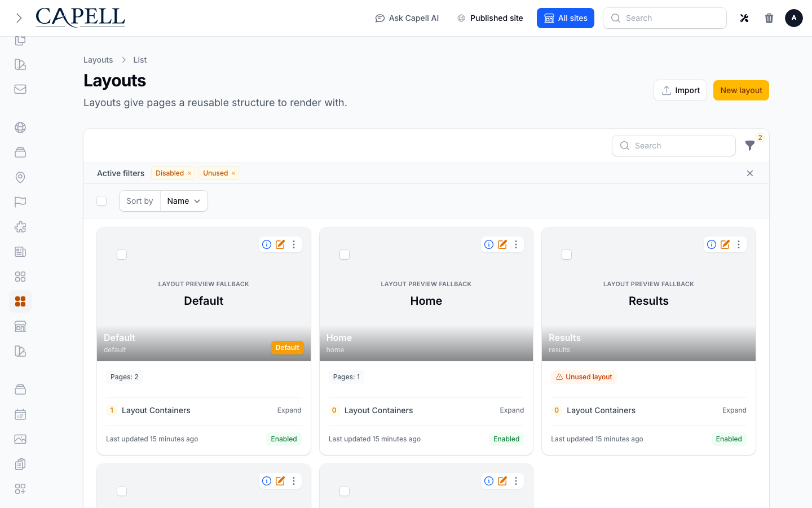Select the Home layout card checkbox
This screenshot has width=812, height=508.
point(345,255)
